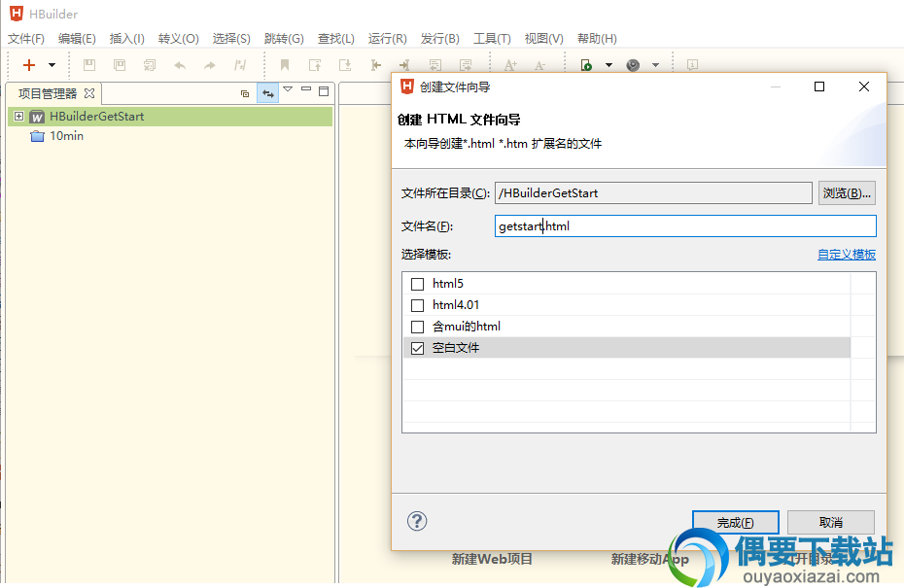Click the right-pointing indent arrow icon
The height and width of the screenshot is (588, 904).
[404, 65]
